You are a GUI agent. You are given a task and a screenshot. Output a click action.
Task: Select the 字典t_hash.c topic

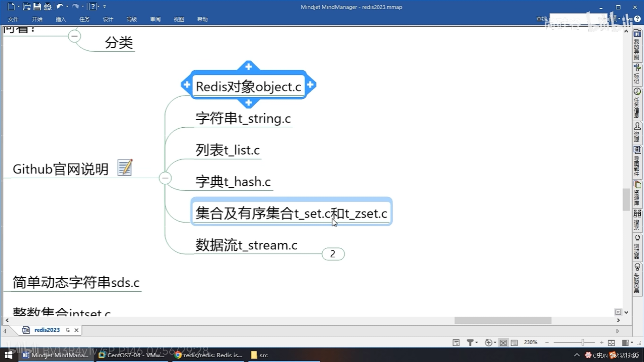tap(233, 182)
